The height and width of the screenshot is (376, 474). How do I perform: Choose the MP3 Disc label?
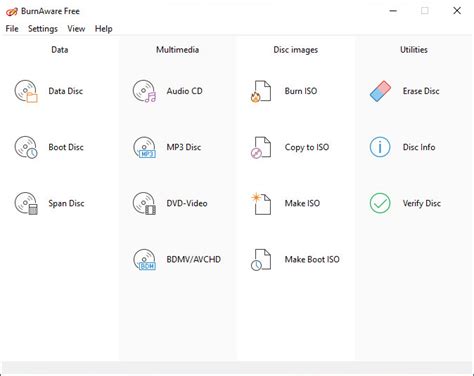point(184,147)
